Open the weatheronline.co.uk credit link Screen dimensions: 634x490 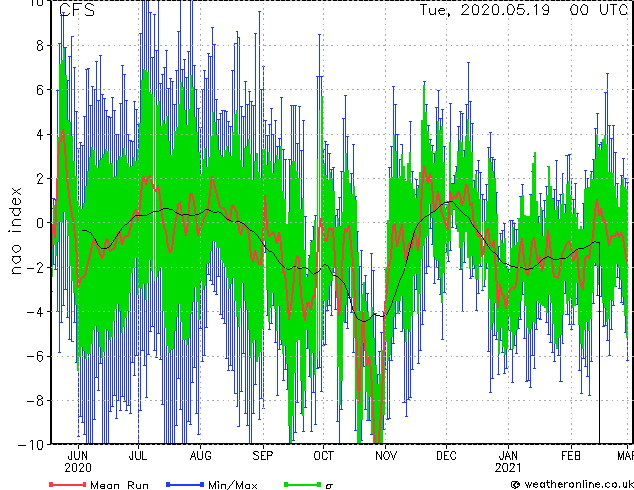coord(578,484)
